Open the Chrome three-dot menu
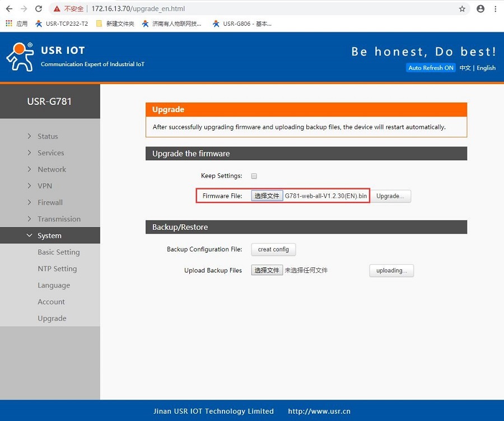Screen dimensions: 504x421 click(496, 9)
